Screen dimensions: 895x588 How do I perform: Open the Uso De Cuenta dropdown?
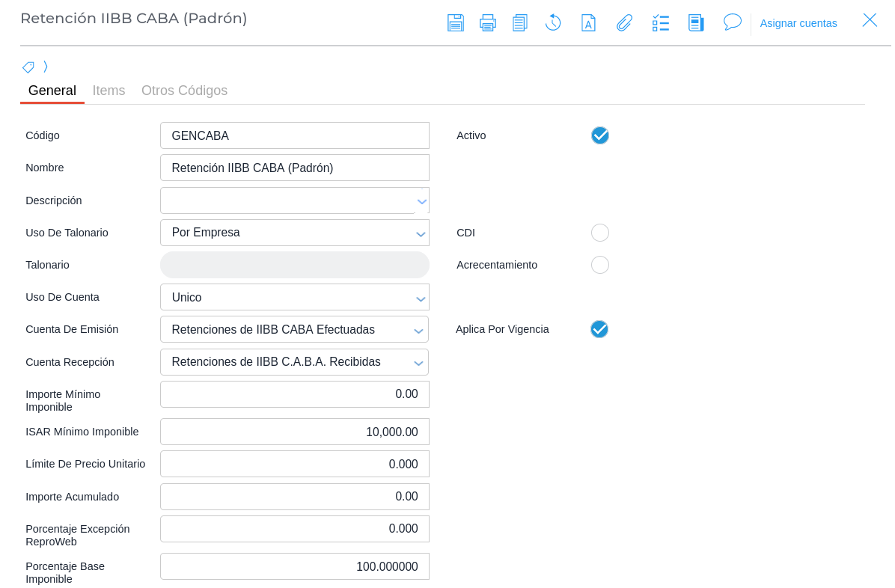(294, 297)
